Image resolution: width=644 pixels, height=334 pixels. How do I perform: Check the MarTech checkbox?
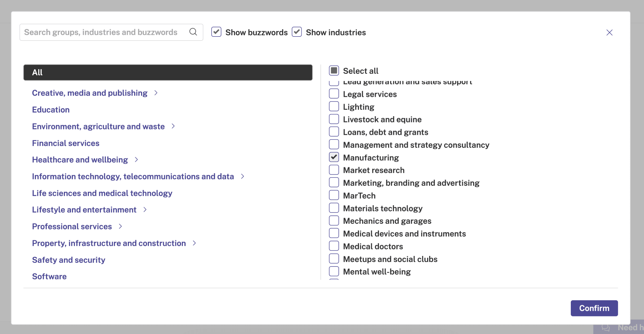click(x=334, y=195)
